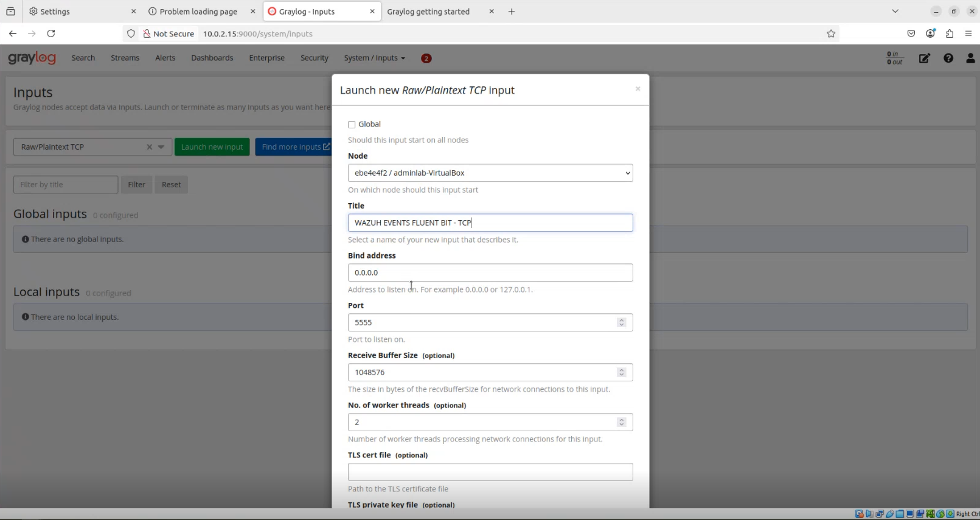Open the System / Inputs menu
The height and width of the screenshot is (520, 980).
374,58
